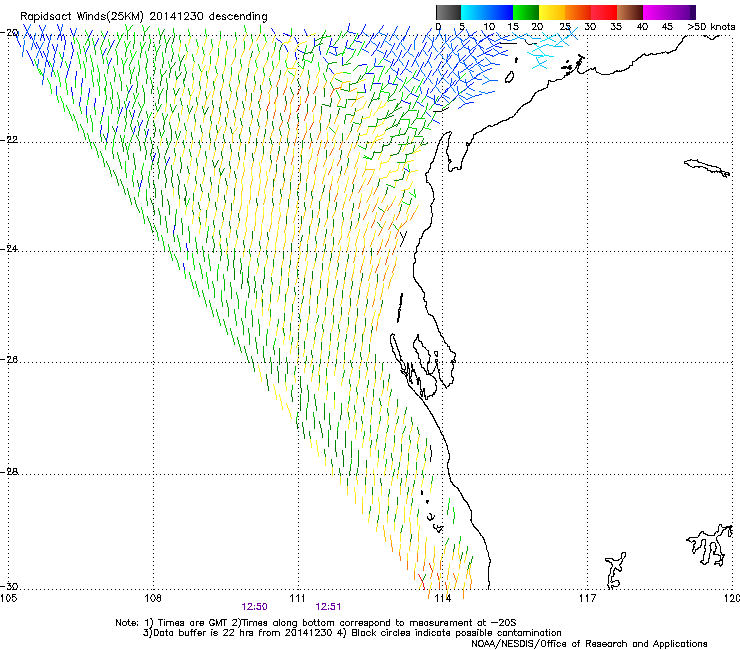Viewport: 740px width, 650px height.
Task: Click the latitude label '-28'
Action: click(9, 472)
